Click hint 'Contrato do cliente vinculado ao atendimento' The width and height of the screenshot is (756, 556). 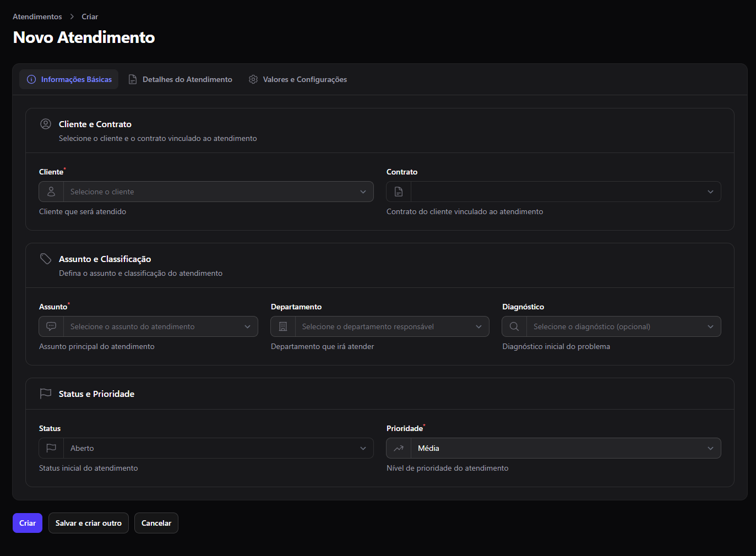point(465,211)
